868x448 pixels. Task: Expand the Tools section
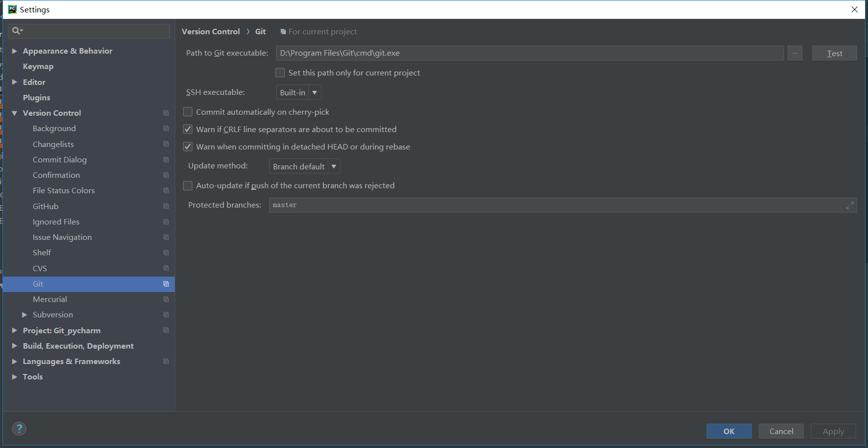(14, 377)
